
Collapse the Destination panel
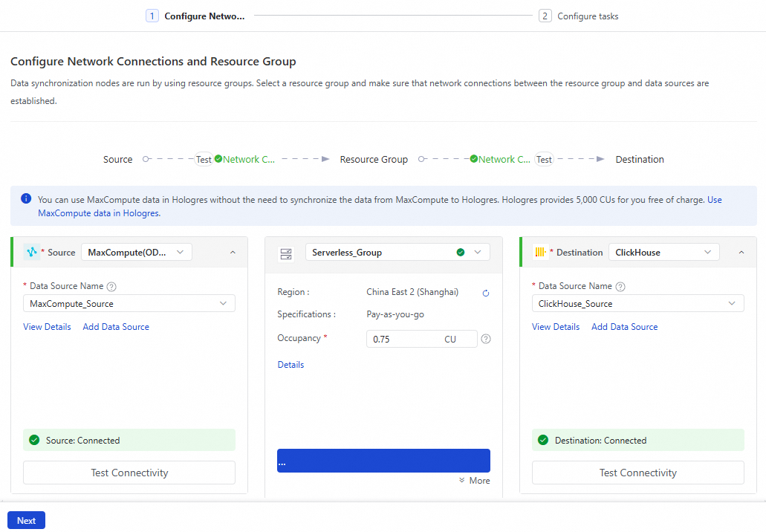click(741, 253)
